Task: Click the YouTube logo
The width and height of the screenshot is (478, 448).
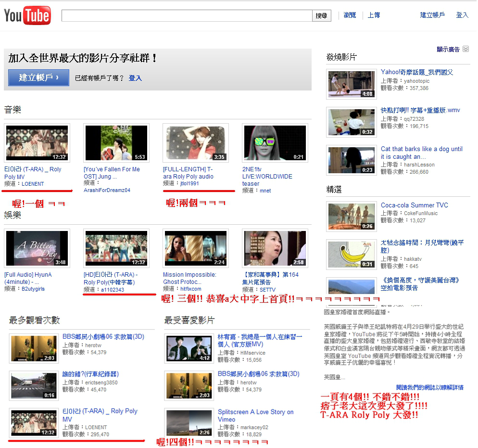Action: pos(27,16)
